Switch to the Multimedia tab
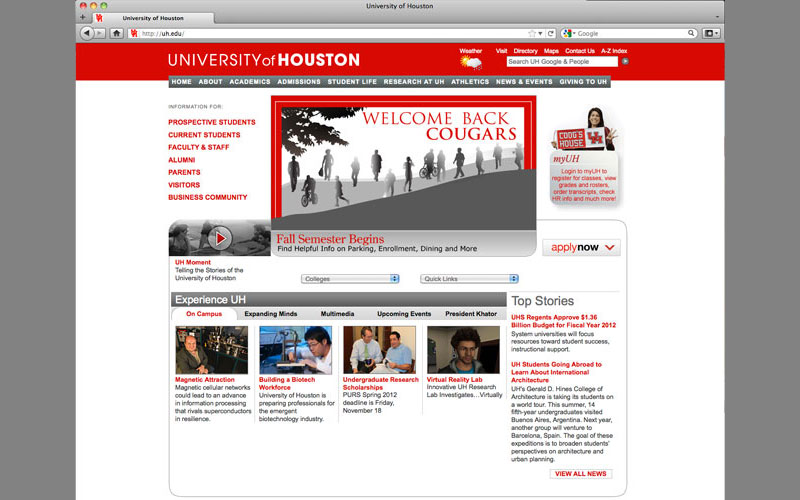Screen dimensions: 800x500 click(x=337, y=314)
